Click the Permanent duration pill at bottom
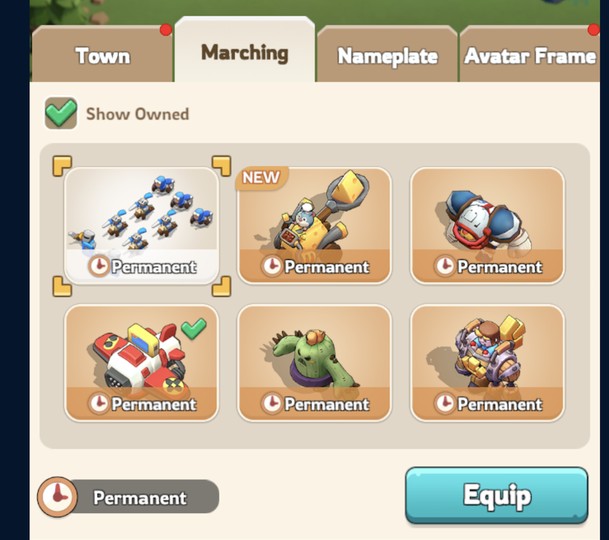The width and height of the screenshot is (609, 540). [128, 497]
